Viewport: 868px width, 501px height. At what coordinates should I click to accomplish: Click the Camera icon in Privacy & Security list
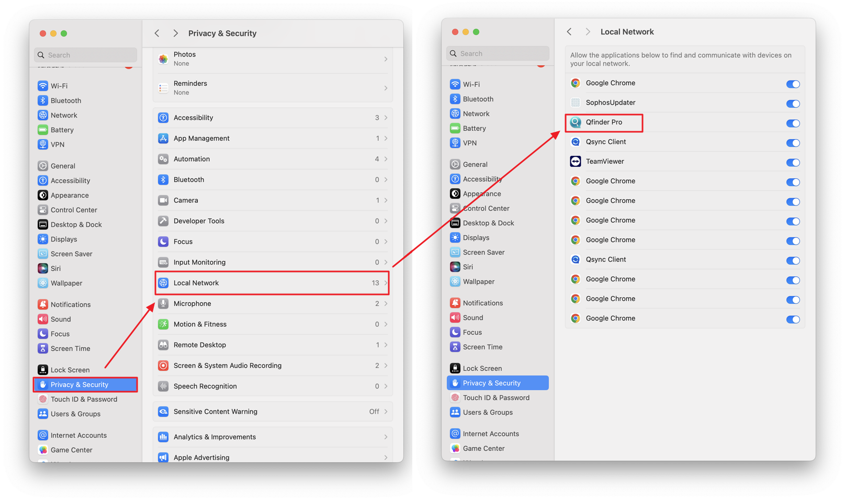163,200
